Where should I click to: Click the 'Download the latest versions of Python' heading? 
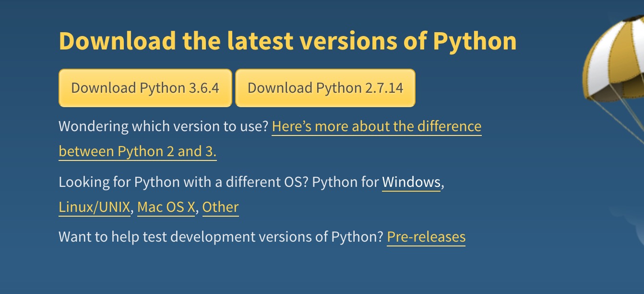click(x=287, y=41)
